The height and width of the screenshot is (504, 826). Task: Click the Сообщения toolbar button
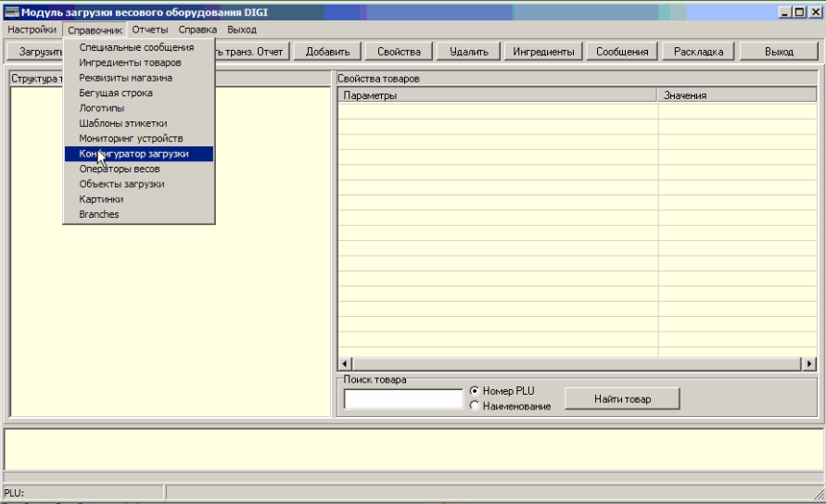point(622,52)
